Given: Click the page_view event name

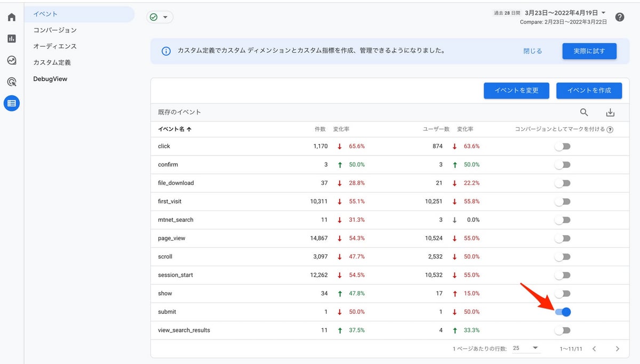Looking at the screenshot, I should (172, 238).
